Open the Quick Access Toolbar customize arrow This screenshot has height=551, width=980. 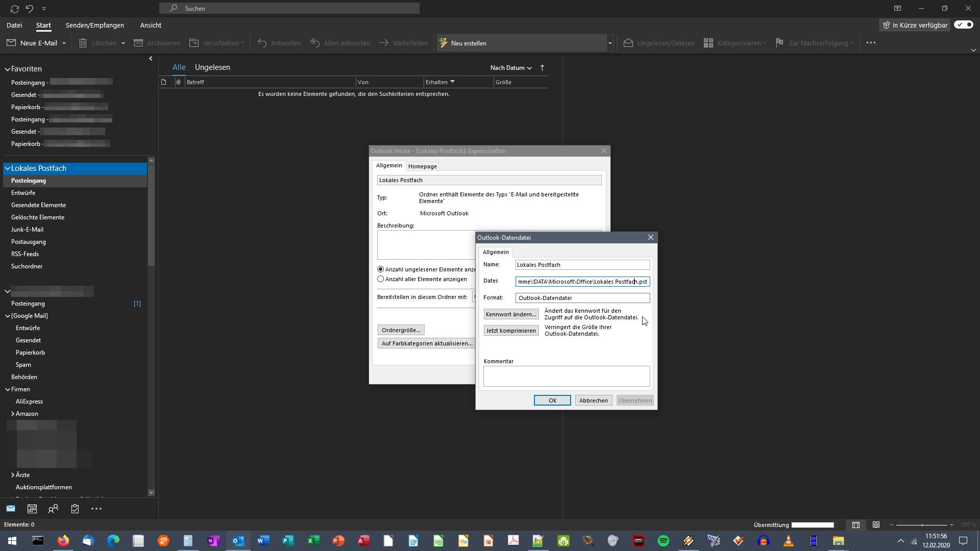pyautogui.click(x=44, y=9)
